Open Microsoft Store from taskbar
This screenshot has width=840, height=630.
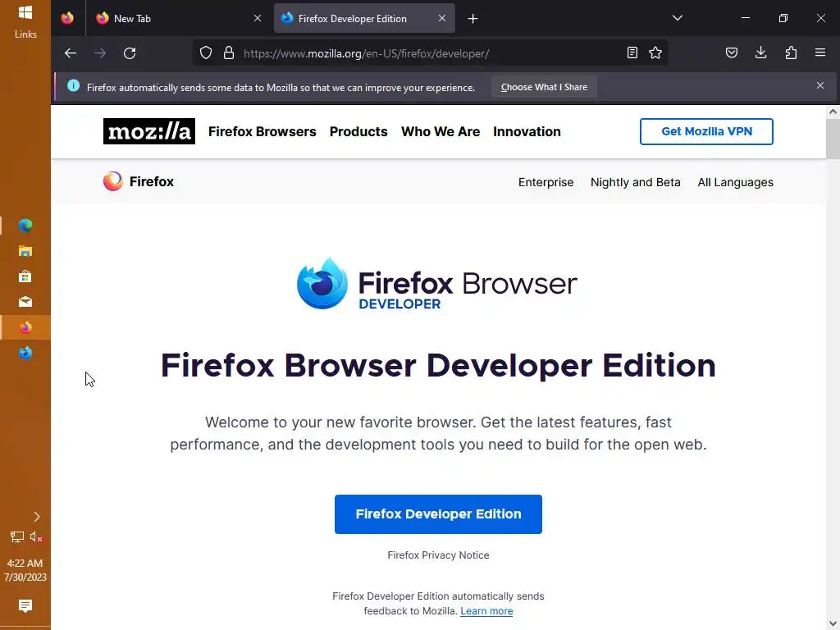tap(25, 276)
